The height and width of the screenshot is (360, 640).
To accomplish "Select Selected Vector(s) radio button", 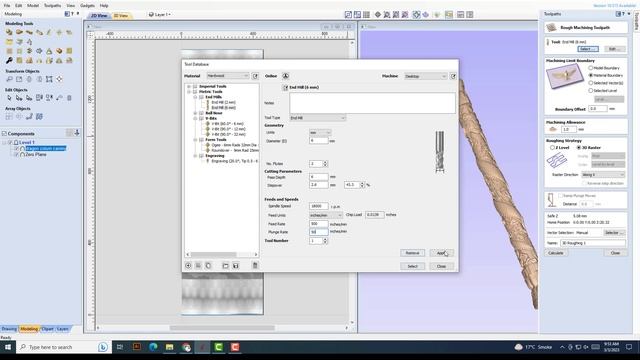I will click(x=591, y=83).
